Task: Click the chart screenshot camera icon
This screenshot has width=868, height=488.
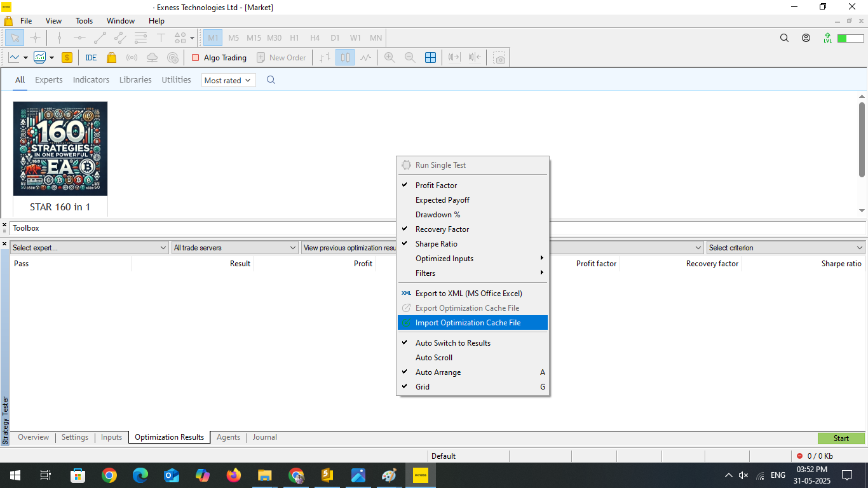Action: (500, 58)
